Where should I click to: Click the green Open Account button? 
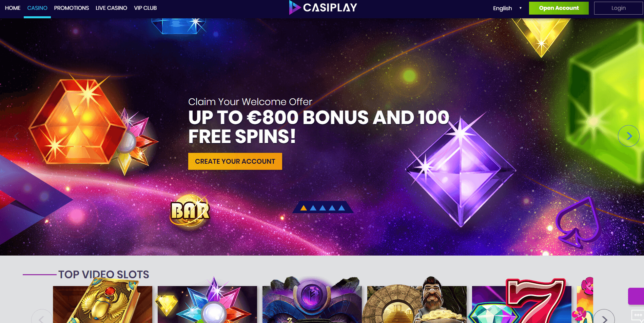[559, 8]
